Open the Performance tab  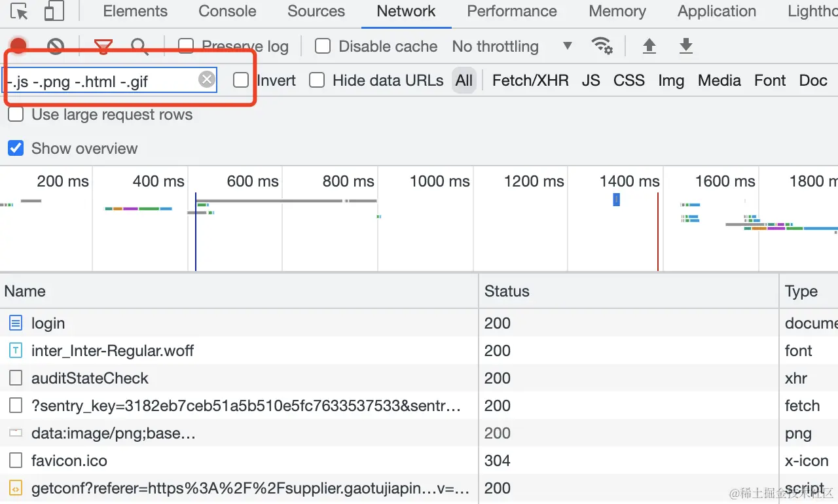click(512, 11)
